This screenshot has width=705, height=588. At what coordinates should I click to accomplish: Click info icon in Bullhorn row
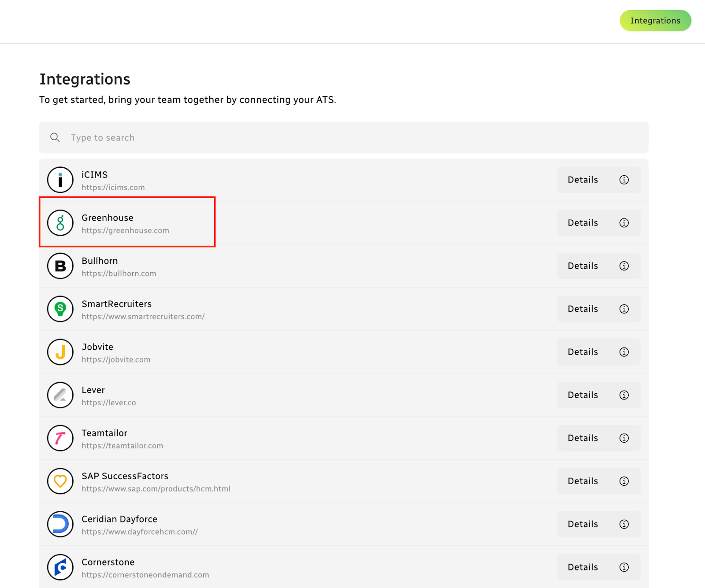(624, 266)
